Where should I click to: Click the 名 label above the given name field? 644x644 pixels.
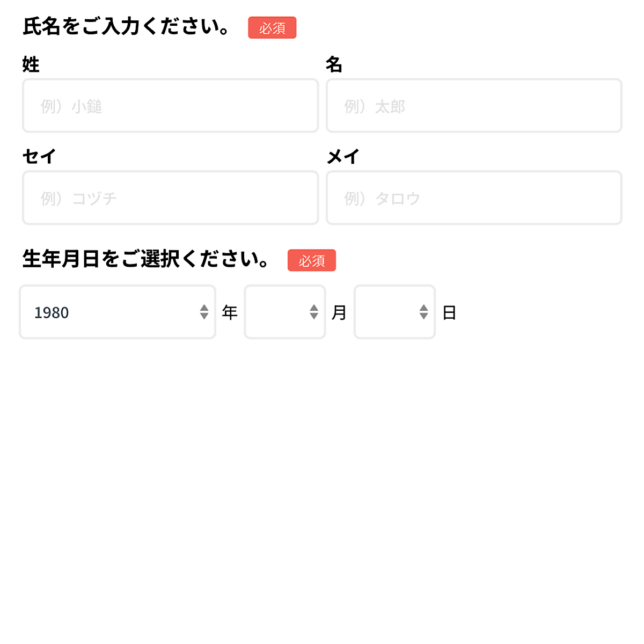point(334,64)
